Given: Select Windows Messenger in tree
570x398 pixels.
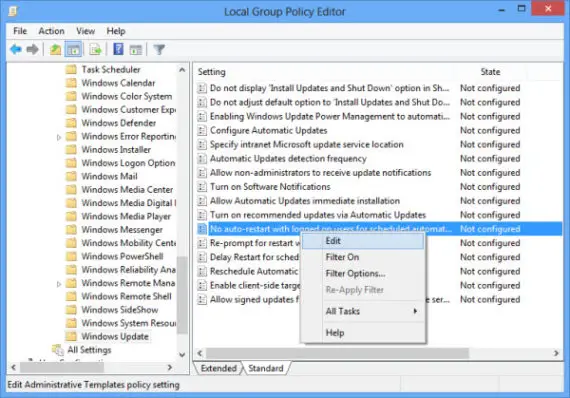Looking at the screenshot, I should [122, 230].
